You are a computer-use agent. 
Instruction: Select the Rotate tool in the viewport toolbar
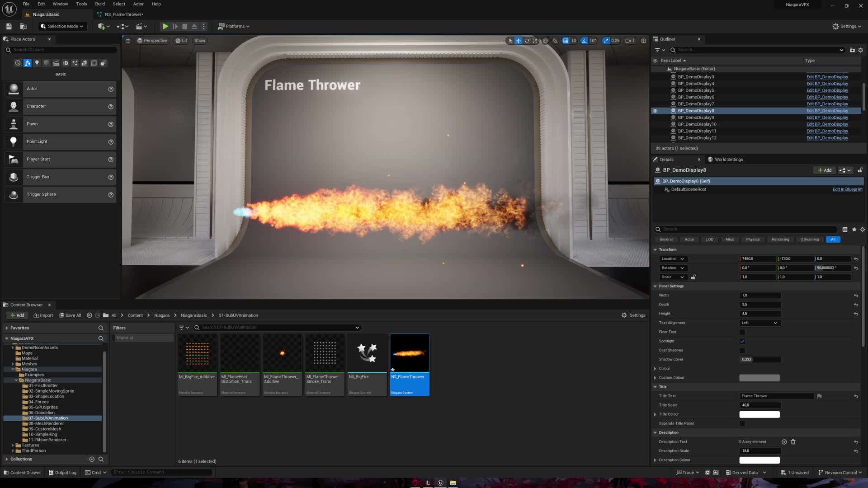point(527,41)
